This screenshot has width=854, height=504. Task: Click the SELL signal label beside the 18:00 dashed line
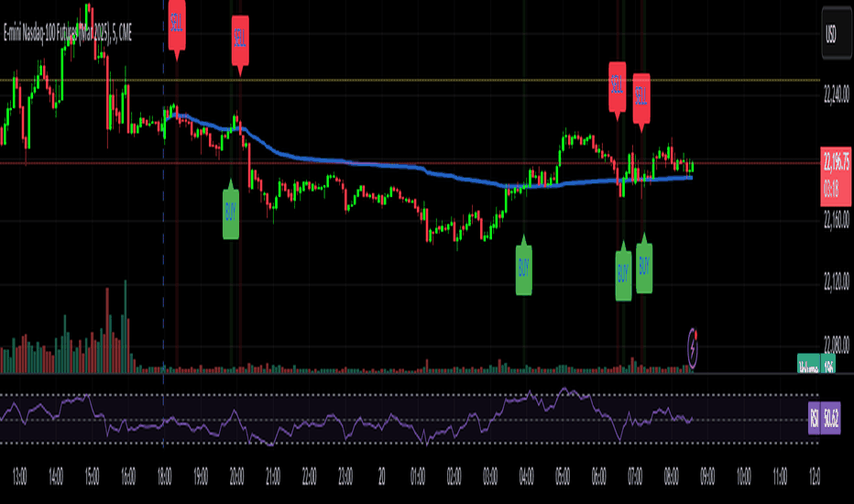pyautogui.click(x=177, y=27)
